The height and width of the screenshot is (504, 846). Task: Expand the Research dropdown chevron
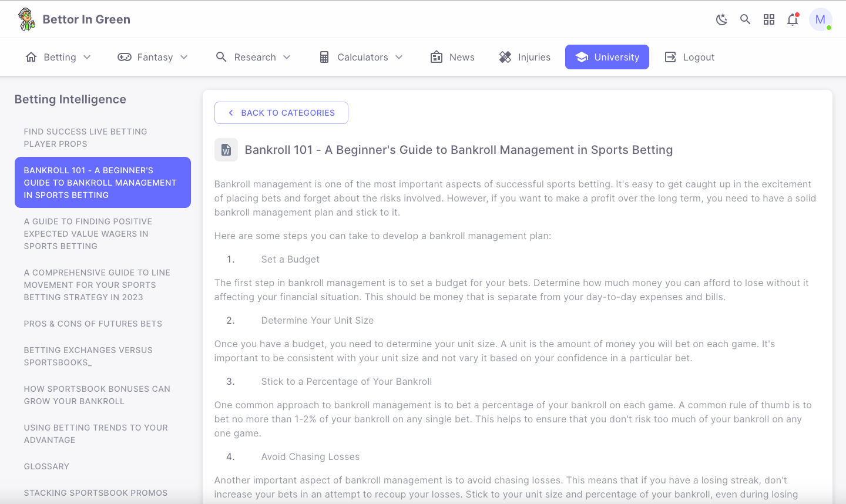coord(287,57)
